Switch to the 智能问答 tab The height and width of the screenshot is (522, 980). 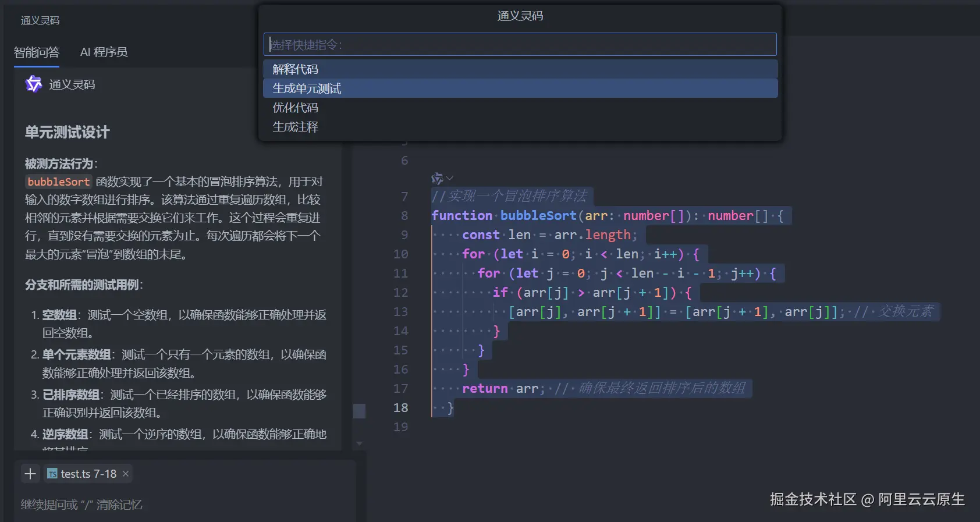(37, 52)
